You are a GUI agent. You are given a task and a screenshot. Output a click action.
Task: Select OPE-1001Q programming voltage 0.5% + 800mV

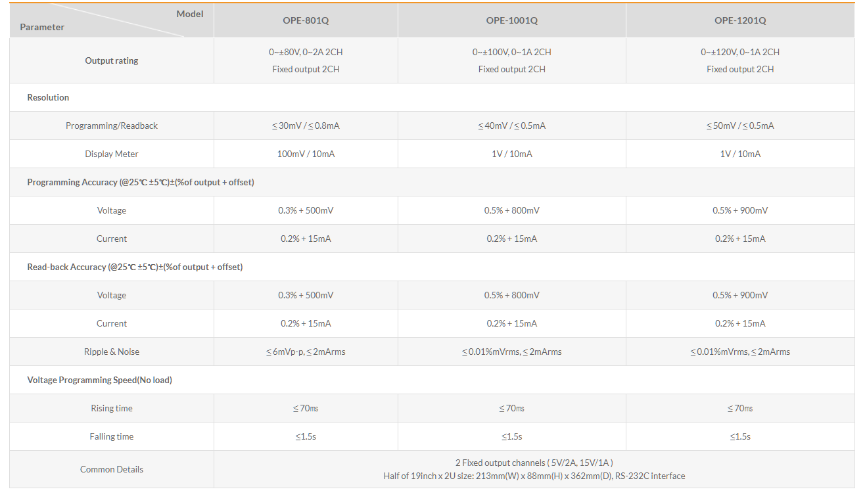tap(512, 210)
